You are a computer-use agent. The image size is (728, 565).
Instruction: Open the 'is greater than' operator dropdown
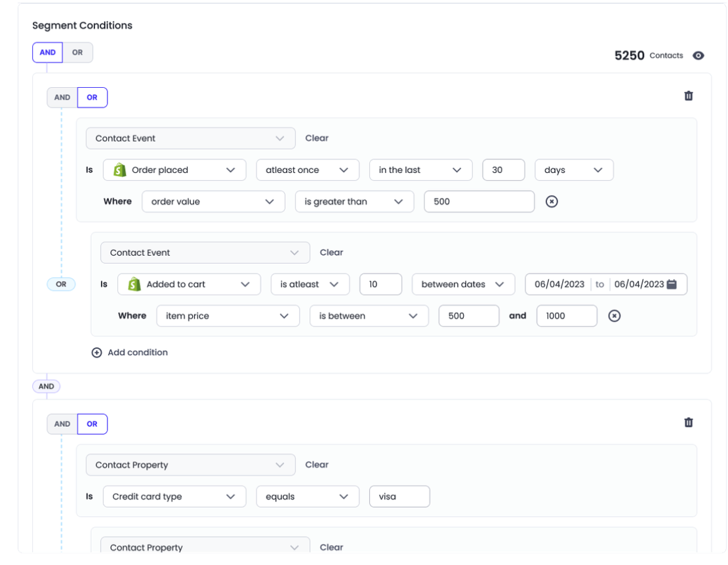coord(354,202)
